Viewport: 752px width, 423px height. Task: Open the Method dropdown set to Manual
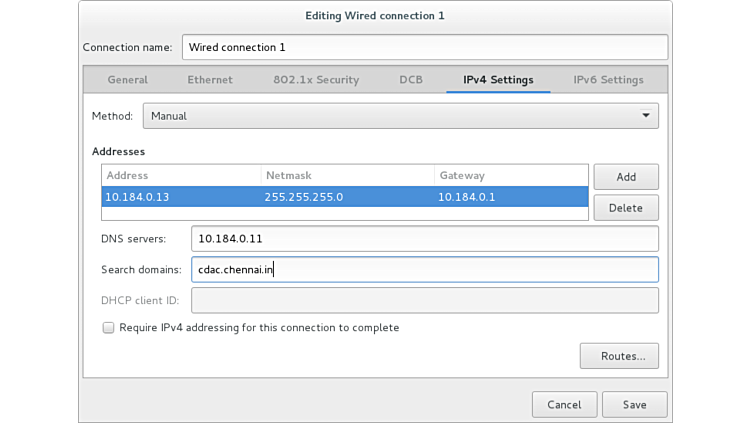pos(400,116)
